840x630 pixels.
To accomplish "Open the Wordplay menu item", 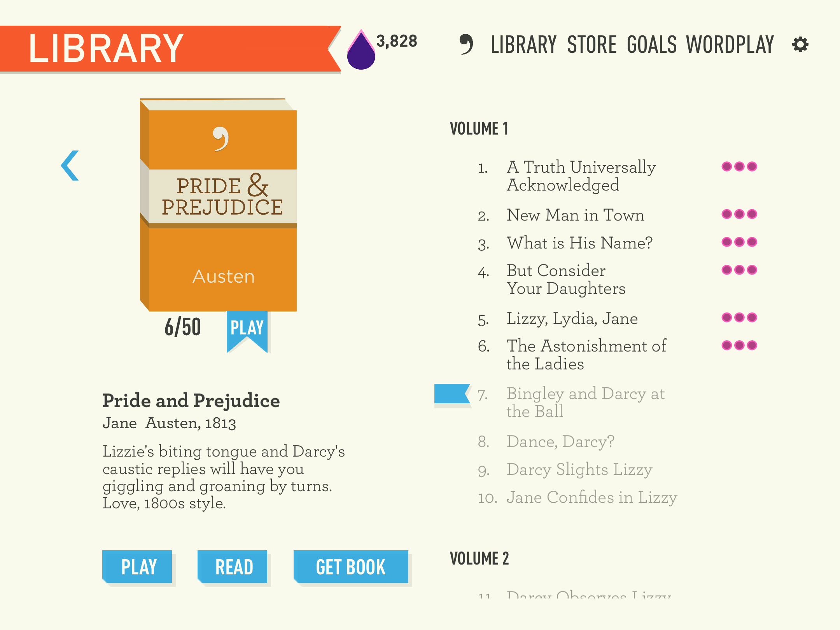I will tap(730, 44).
